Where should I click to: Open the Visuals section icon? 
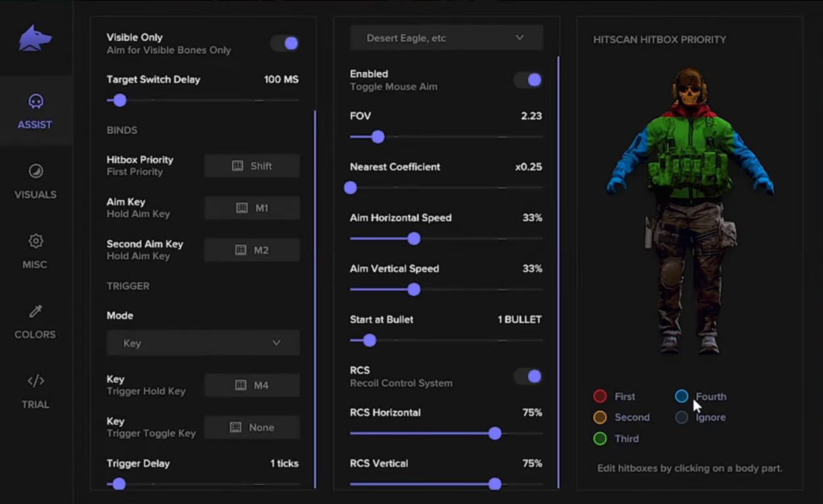(35, 171)
